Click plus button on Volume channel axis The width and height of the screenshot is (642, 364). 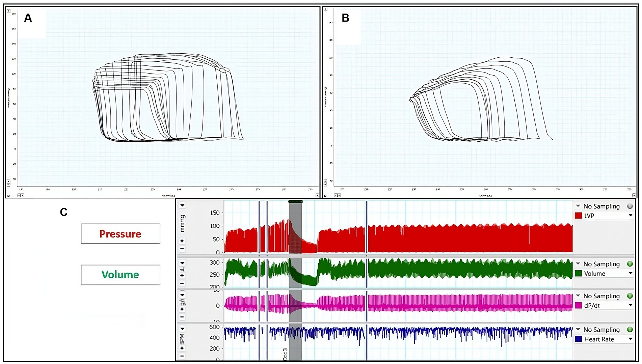(182, 276)
